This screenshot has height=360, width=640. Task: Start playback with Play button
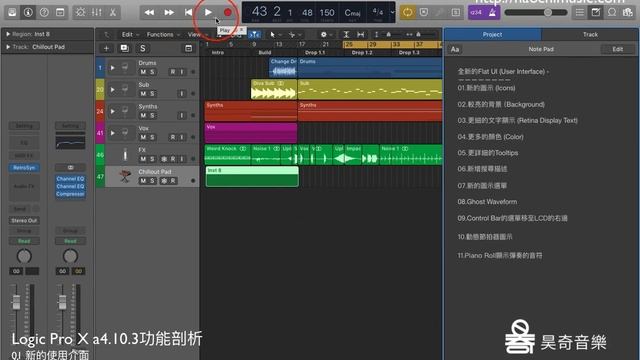(208, 12)
